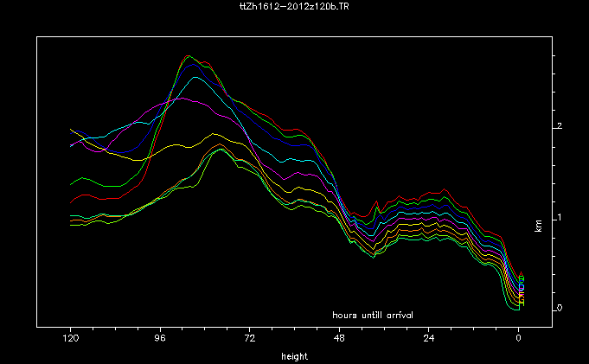Screen dimensions: 589x364
Task: Click the highest peak of the red curve
Action: pyautogui.click(x=190, y=55)
